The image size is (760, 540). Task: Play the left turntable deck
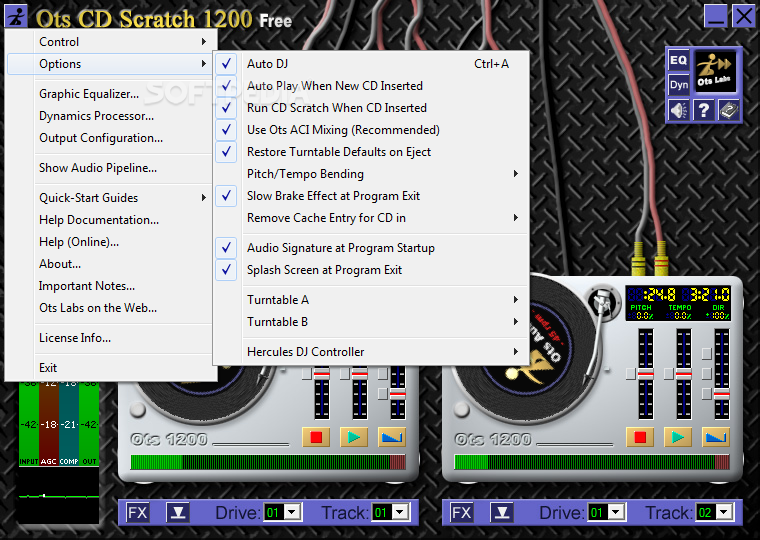354,437
